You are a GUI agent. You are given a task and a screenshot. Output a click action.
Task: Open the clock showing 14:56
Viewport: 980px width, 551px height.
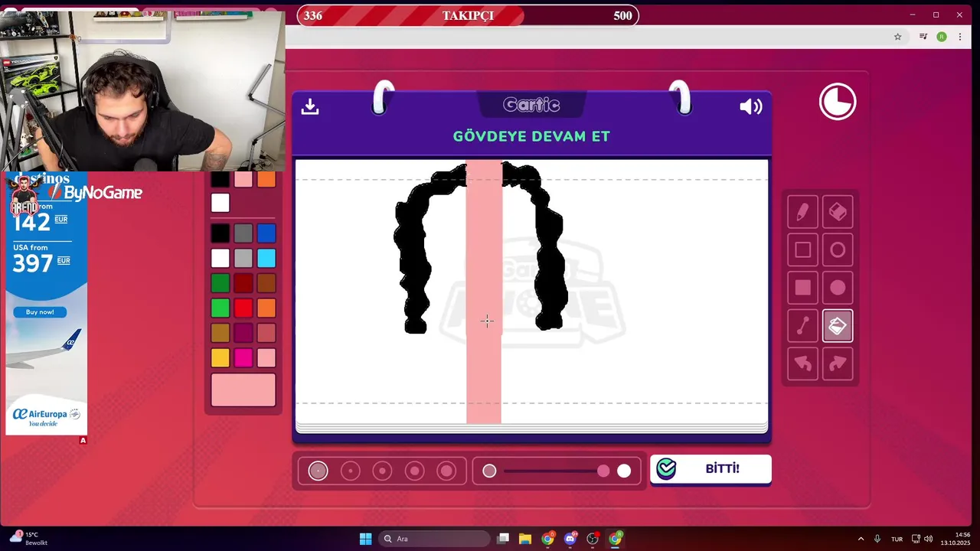coord(955,539)
